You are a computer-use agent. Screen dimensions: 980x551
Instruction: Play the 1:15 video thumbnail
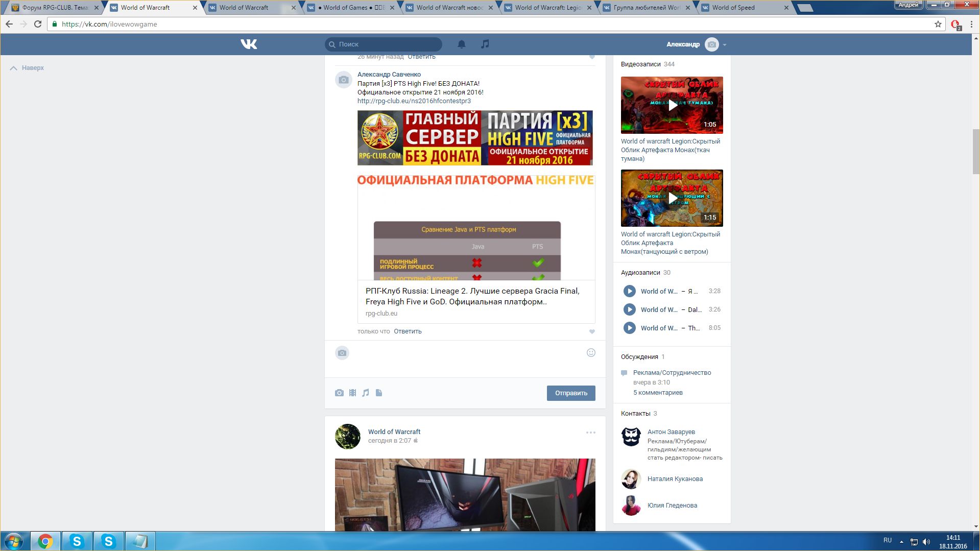coord(672,198)
